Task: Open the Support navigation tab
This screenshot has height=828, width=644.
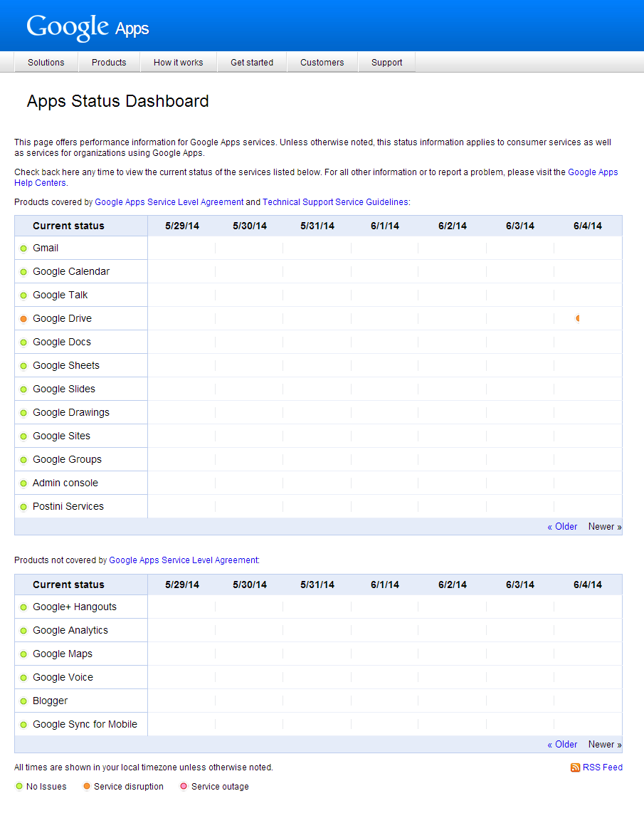Action: (x=386, y=63)
